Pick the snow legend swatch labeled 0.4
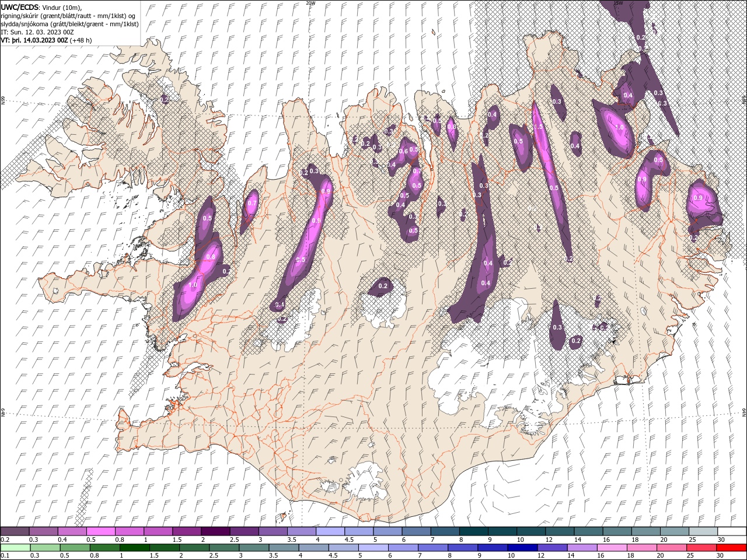 (x=72, y=531)
